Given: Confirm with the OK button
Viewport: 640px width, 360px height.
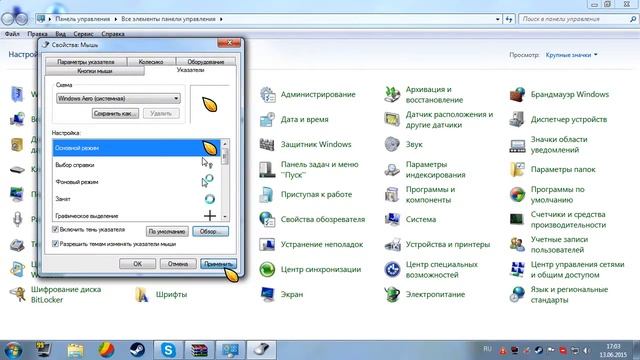Looking at the screenshot, I should coord(138,264).
